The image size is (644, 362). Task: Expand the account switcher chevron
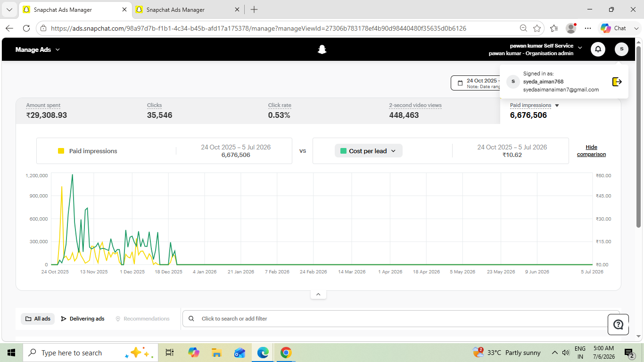click(x=580, y=48)
